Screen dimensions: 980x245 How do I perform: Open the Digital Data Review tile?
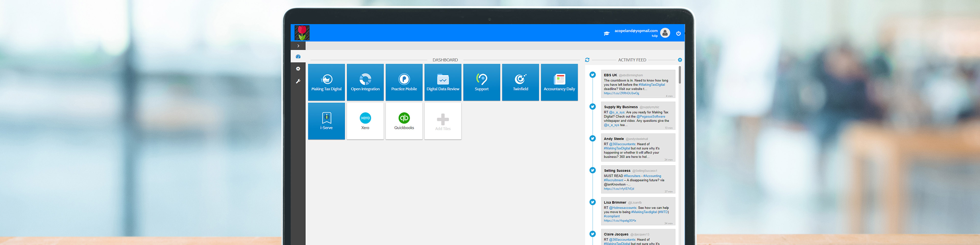click(443, 82)
